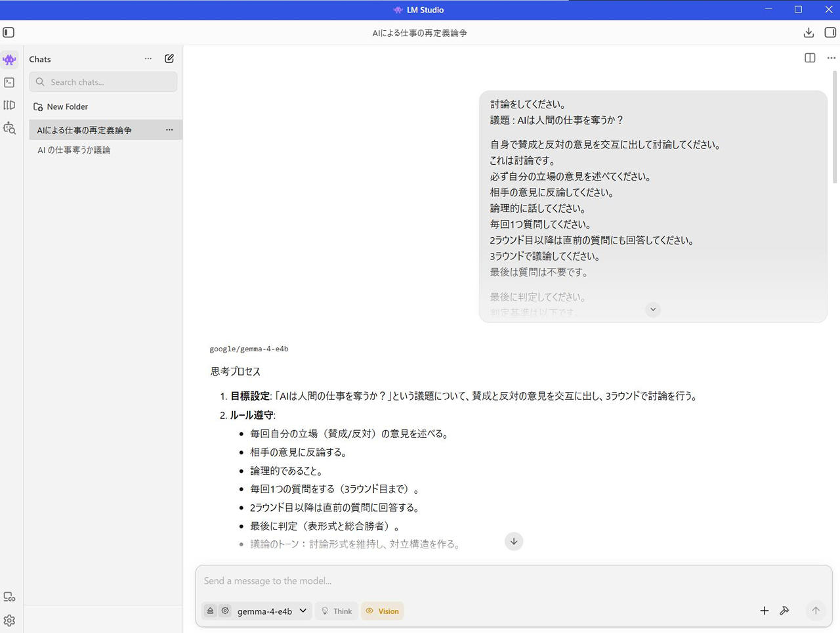840x633 pixels.
Task: Click the eject model icon beside gemma-4-e4b
Action: pyautogui.click(x=210, y=611)
